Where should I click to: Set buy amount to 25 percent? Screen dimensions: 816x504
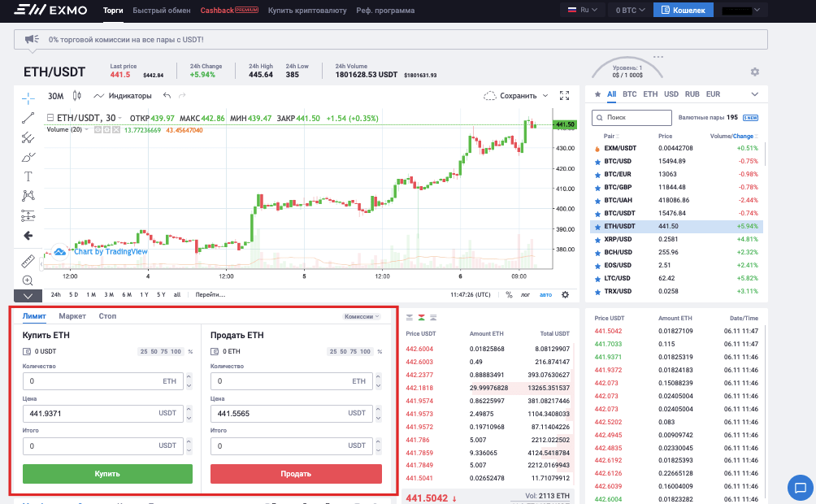coord(144,351)
